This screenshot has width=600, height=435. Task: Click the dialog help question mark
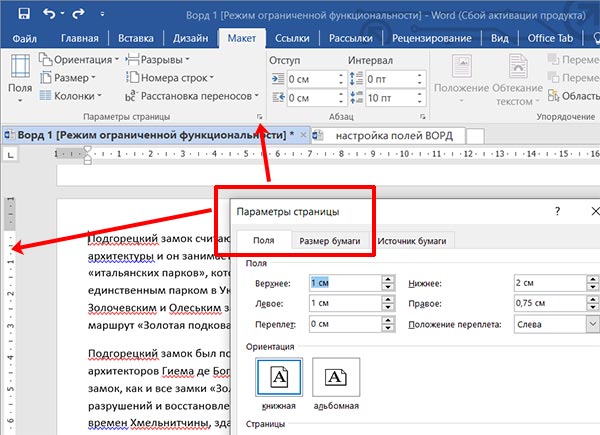tap(557, 211)
